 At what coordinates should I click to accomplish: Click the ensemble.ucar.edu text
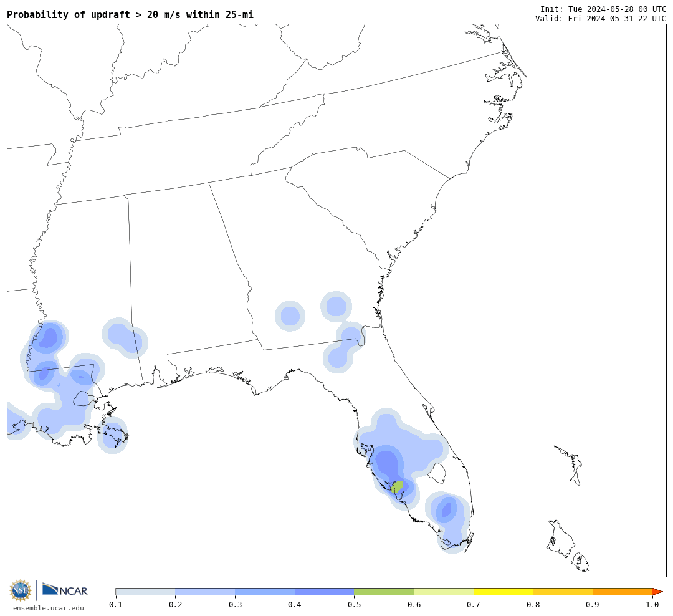(49, 608)
